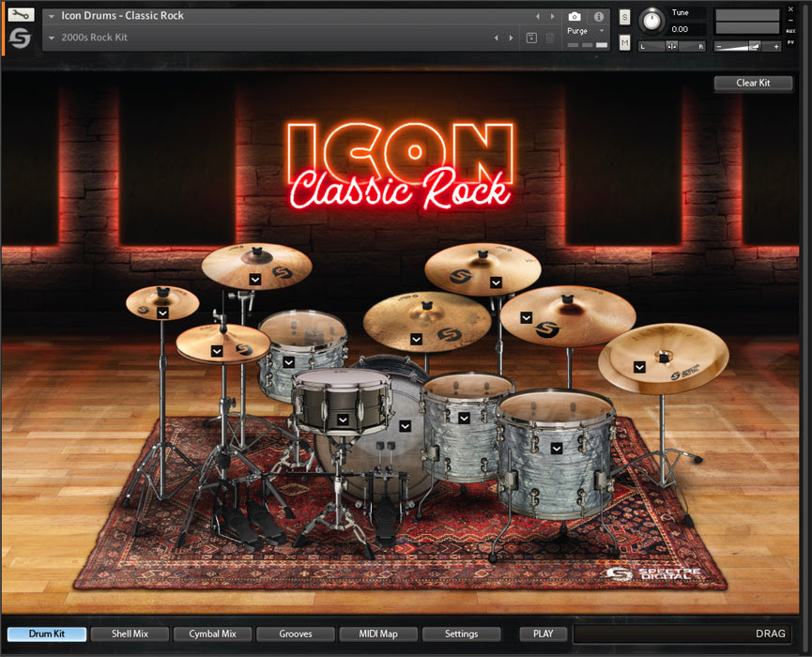Mute the kit using the M button
Image resolution: width=812 pixels, height=657 pixels.
pyautogui.click(x=623, y=41)
